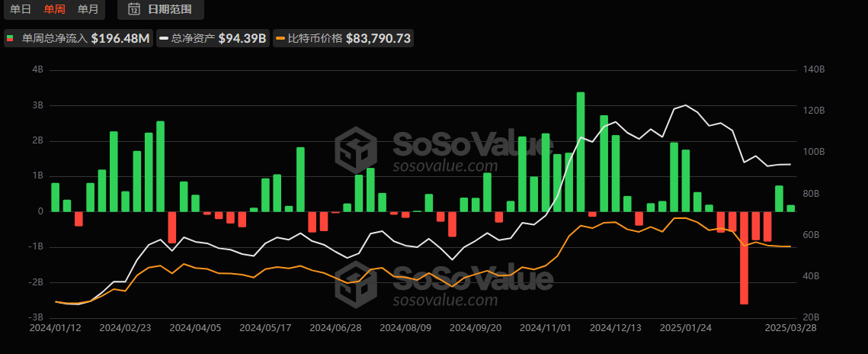Click the 2024/05/17 x-axis date label
The image size is (868, 354).
pos(265,327)
